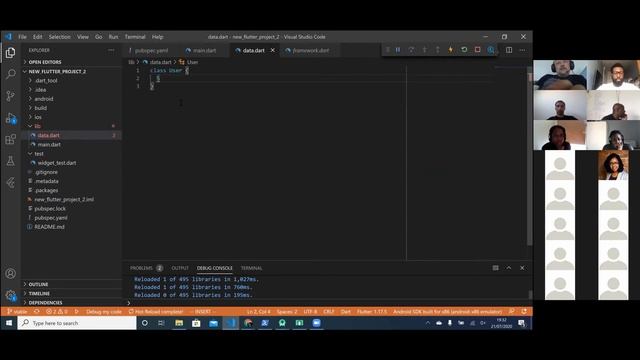
Task: Click the notifications bell in status bar
Action: [x=524, y=311]
